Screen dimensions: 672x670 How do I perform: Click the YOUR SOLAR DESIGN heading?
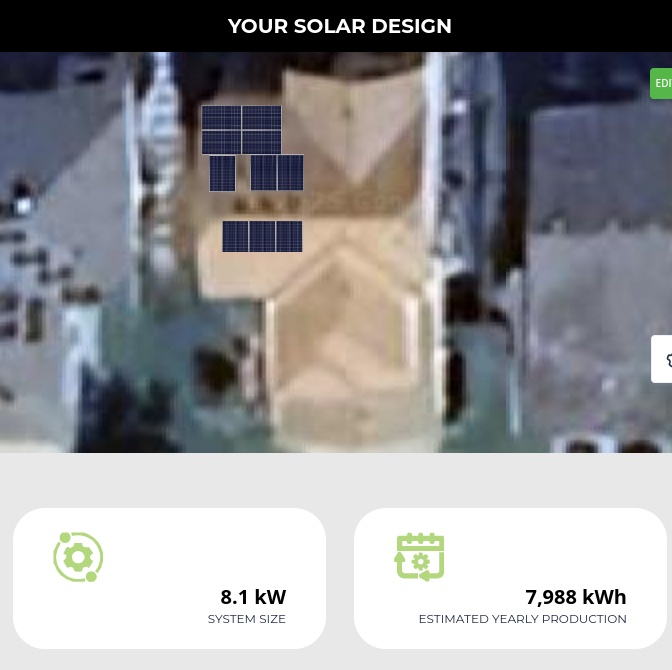[x=339, y=26]
